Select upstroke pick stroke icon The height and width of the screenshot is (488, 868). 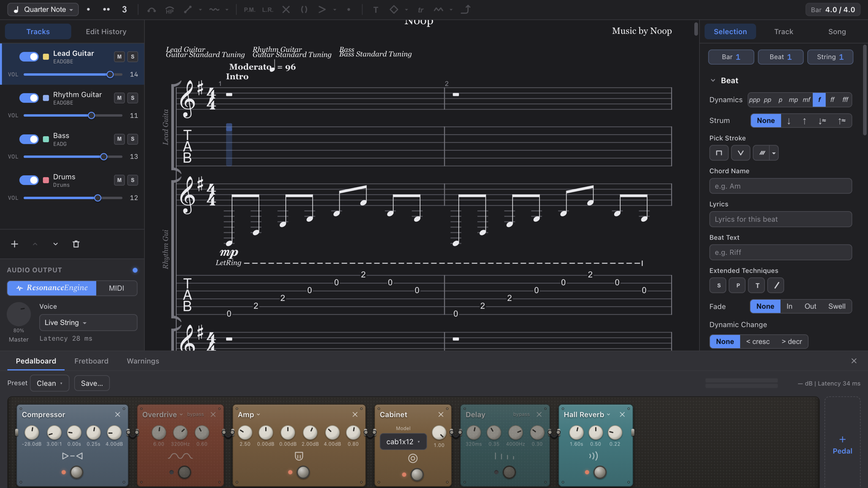(x=741, y=153)
